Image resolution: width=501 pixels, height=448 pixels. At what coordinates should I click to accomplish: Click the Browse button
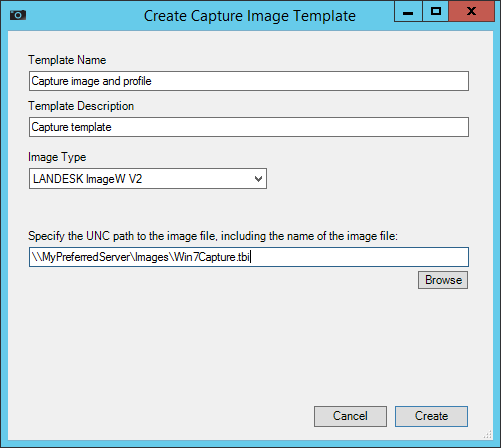pyautogui.click(x=443, y=280)
